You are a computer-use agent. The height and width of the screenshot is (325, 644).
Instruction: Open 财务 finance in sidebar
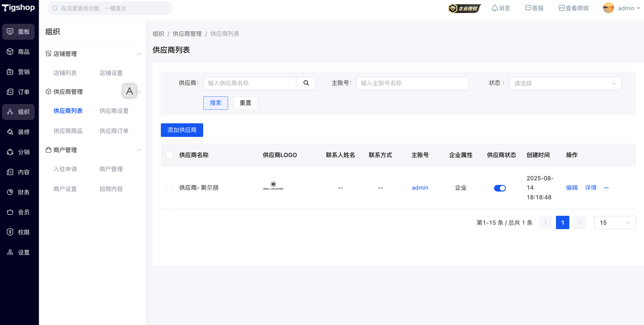pyautogui.click(x=19, y=193)
